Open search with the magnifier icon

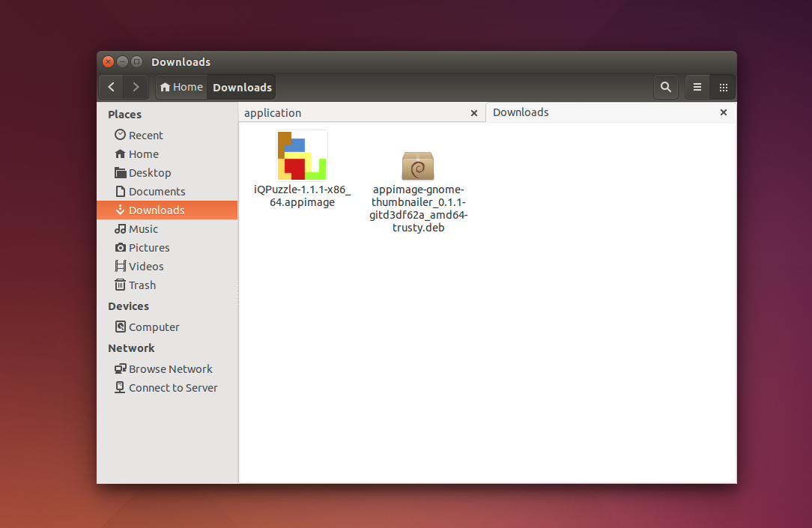[x=666, y=87]
